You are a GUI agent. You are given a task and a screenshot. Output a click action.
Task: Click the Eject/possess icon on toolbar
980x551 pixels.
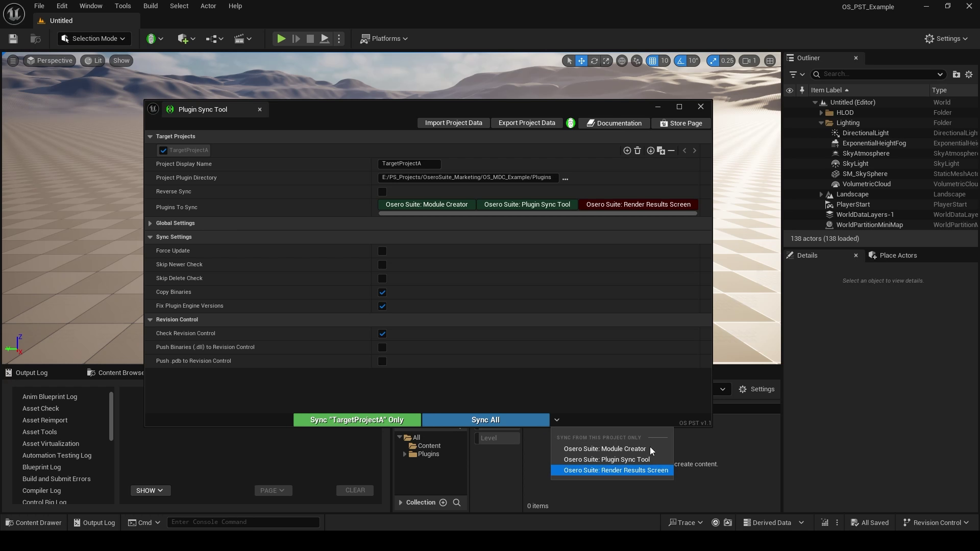tap(325, 39)
